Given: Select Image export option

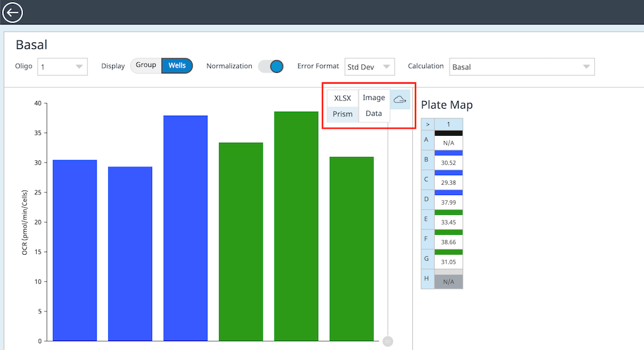Looking at the screenshot, I should [374, 98].
